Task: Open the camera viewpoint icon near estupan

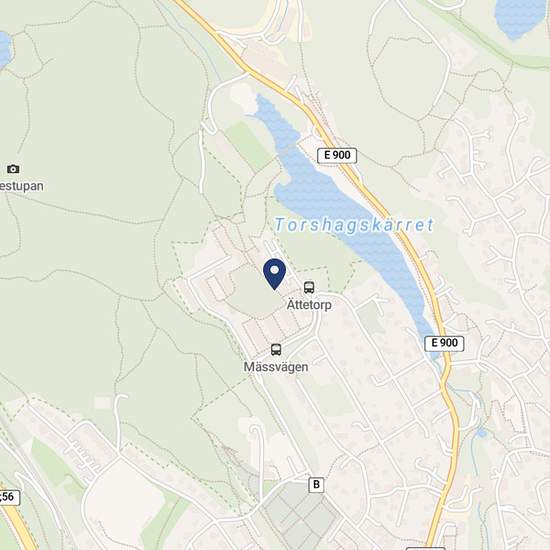Action: pyautogui.click(x=13, y=169)
